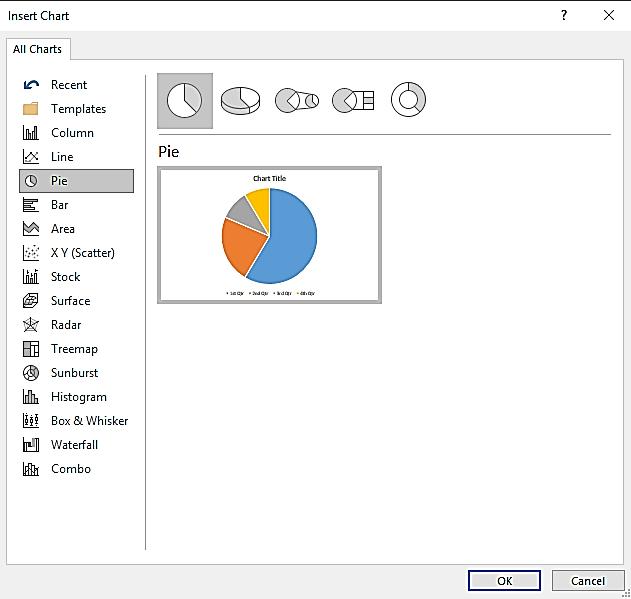Click the Treemap chart icon
This screenshot has width=631, height=599.
pos(31,349)
